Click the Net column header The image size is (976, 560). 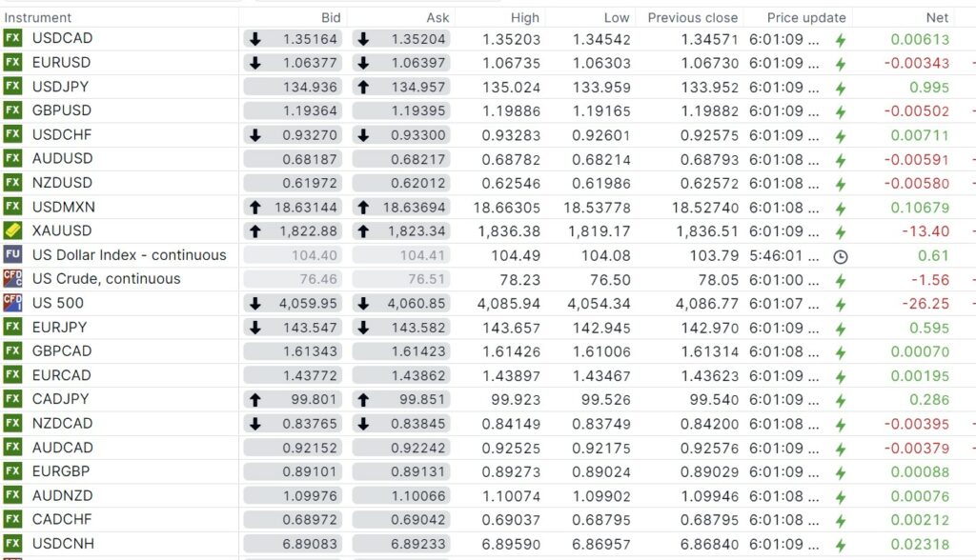pyautogui.click(x=937, y=17)
